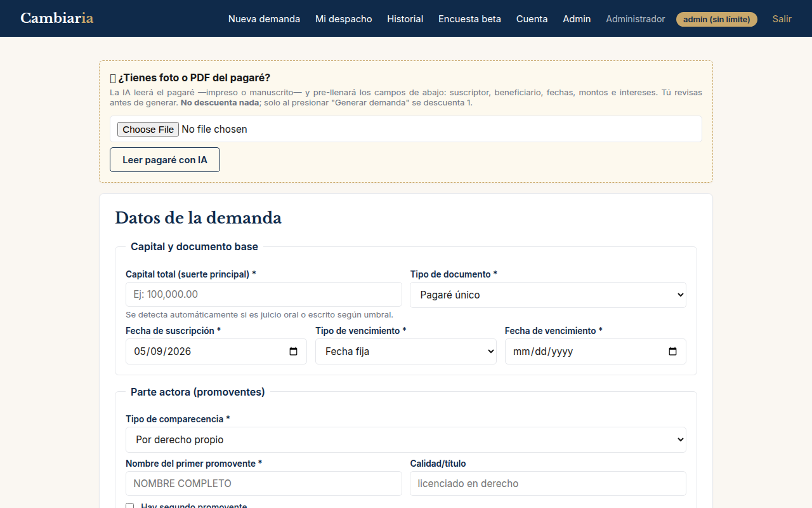Click the Fecha de suscripción date field
This screenshot has width=812, height=508.
point(216,351)
